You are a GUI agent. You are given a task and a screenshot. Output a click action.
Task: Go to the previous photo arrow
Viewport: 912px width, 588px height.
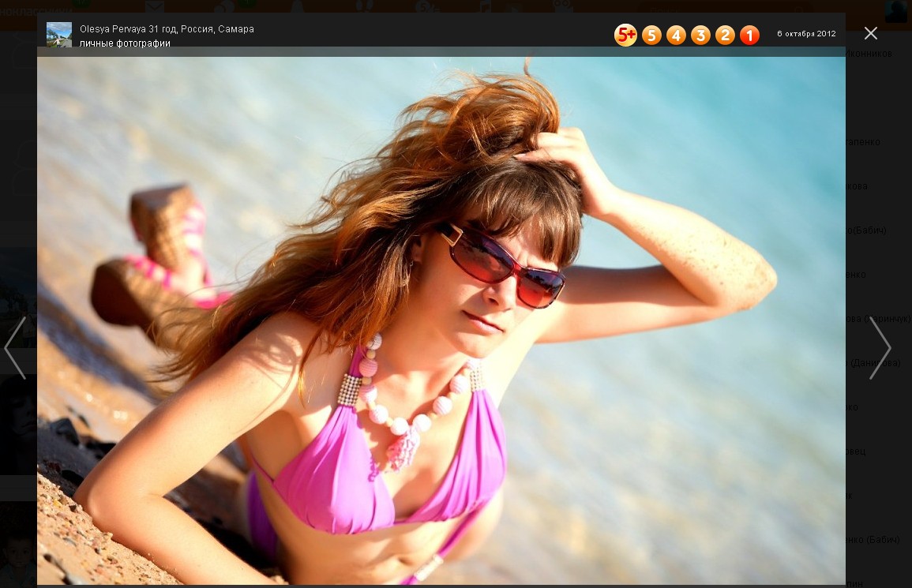click(x=16, y=348)
